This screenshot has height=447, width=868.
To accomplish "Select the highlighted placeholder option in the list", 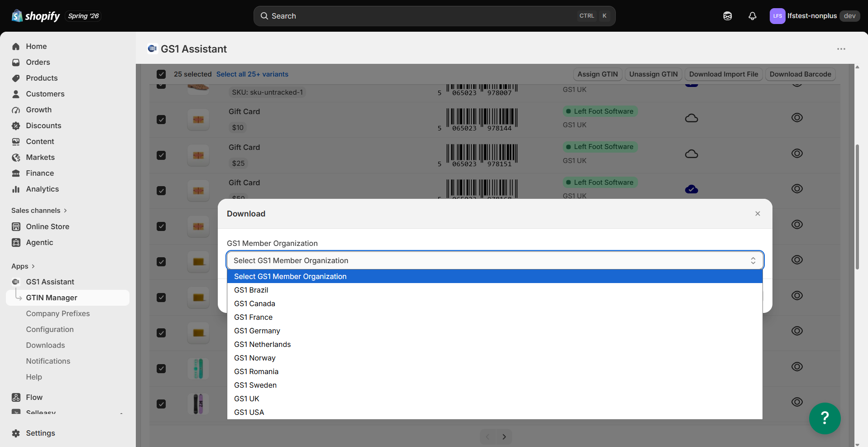I will [x=495, y=276].
